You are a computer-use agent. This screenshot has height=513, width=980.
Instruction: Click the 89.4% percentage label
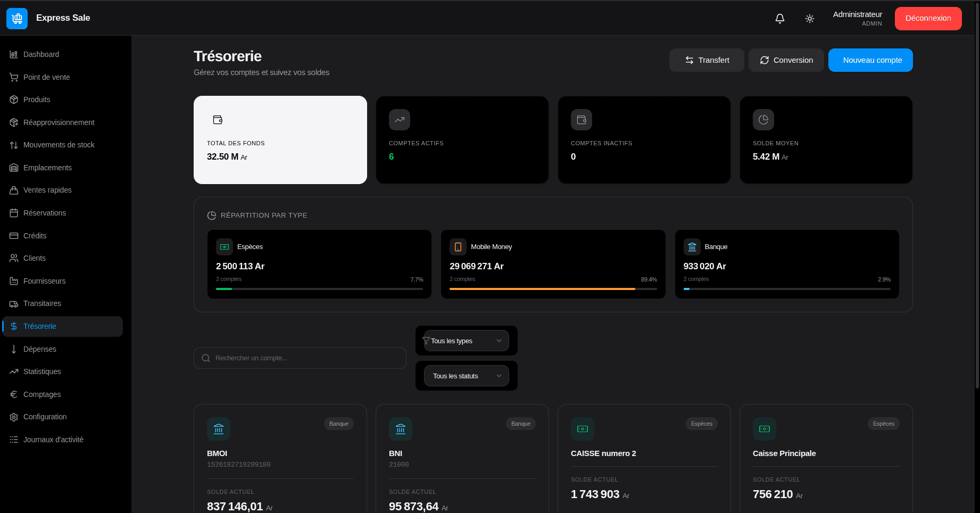[649, 279]
